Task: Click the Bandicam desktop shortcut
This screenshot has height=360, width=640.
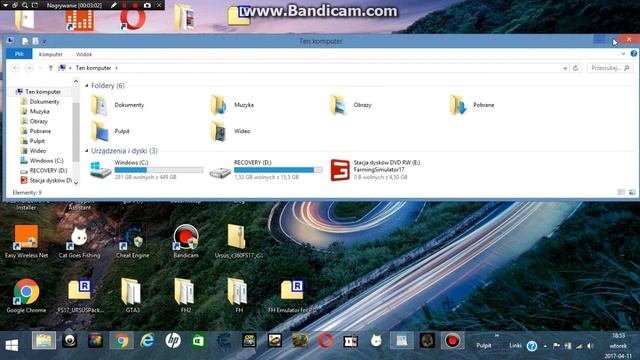Action: pyautogui.click(x=186, y=241)
